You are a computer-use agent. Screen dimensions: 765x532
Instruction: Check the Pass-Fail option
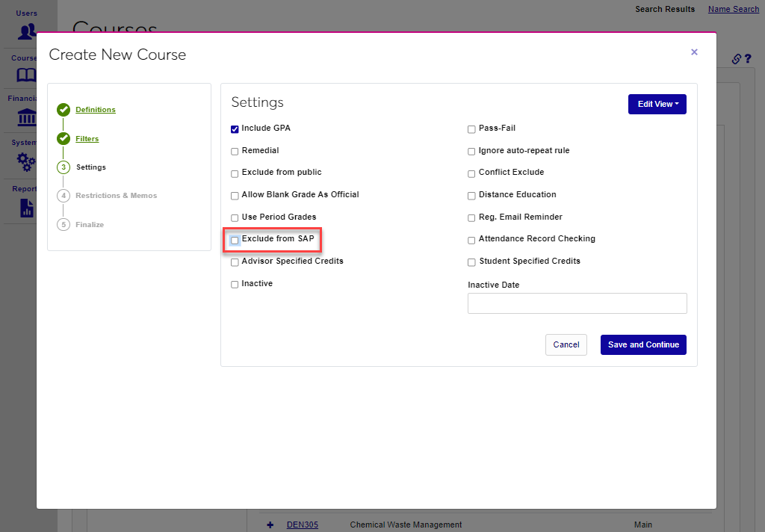pyautogui.click(x=471, y=129)
